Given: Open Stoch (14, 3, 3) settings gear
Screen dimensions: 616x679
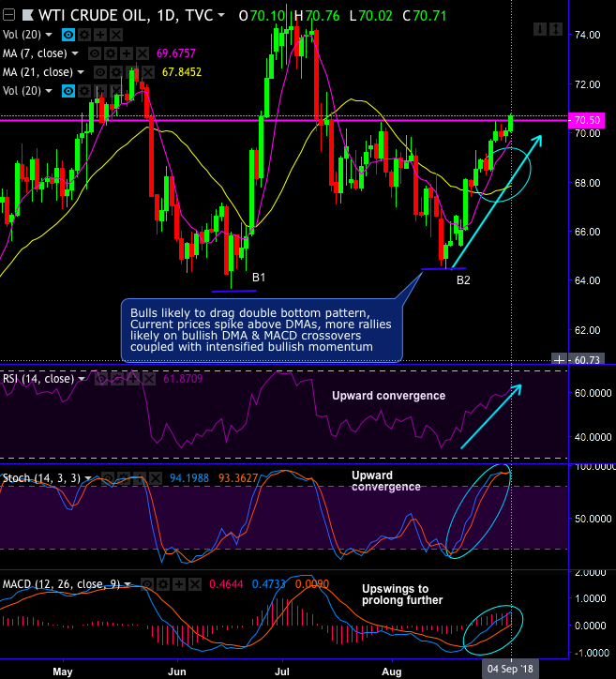Looking at the screenshot, I should (x=124, y=478).
